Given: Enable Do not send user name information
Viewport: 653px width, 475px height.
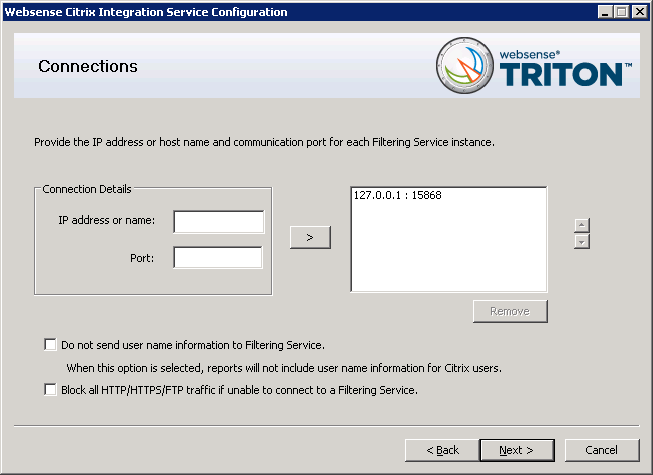Looking at the screenshot, I should click(50, 345).
